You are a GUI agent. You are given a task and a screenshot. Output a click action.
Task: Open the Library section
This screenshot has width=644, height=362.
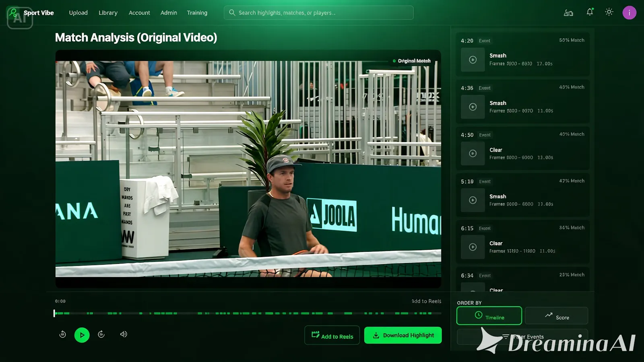[x=108, y=12]
